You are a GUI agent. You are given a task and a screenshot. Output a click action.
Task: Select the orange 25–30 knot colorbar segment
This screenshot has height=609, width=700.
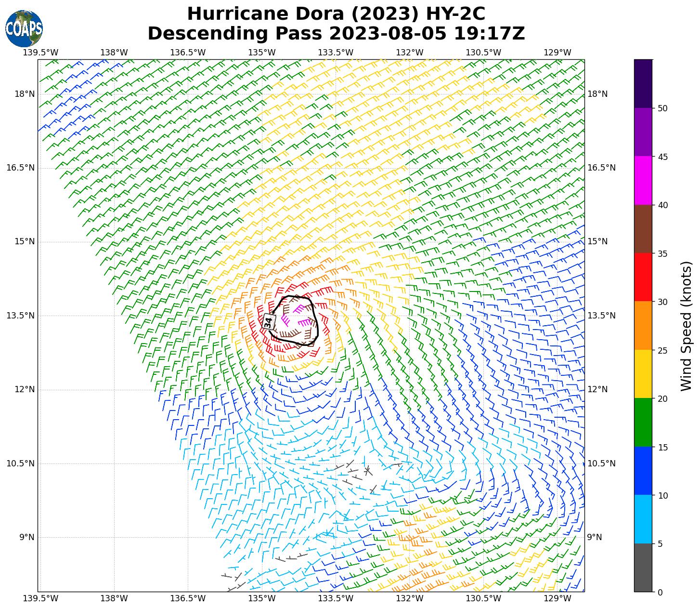pyautogui.click(x=643, y=326)
